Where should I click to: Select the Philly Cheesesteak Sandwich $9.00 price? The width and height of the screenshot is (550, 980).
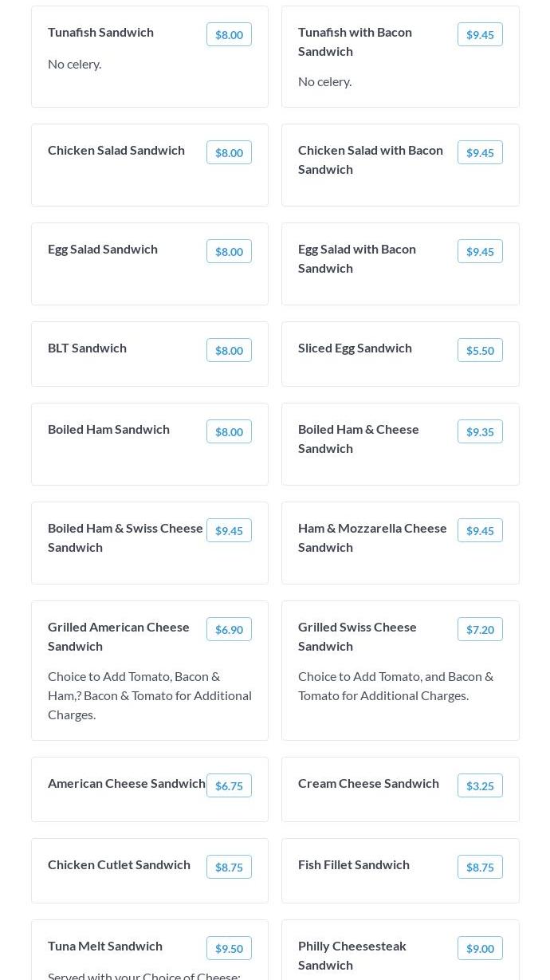[x=480, y=948]
